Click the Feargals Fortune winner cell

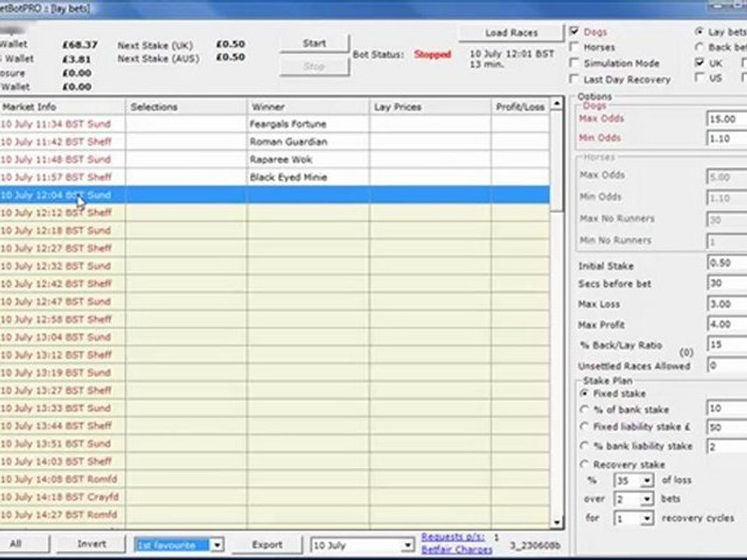click(x=308, y=124)
